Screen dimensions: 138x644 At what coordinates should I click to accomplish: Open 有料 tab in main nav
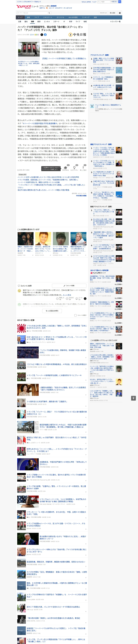(95, 17)
